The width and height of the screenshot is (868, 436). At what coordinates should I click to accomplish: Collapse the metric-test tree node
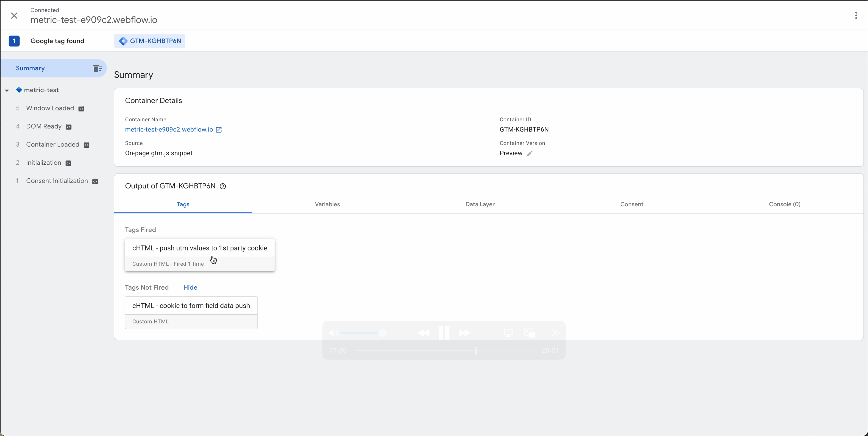pyautogui.click(x=7, y=90)
